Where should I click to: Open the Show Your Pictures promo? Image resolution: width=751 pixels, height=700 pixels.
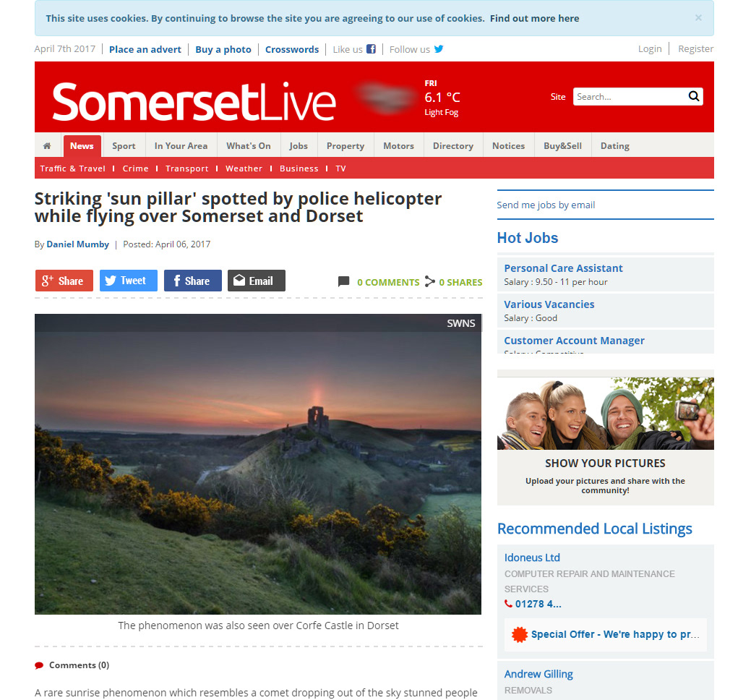click(x=606, y=441)
